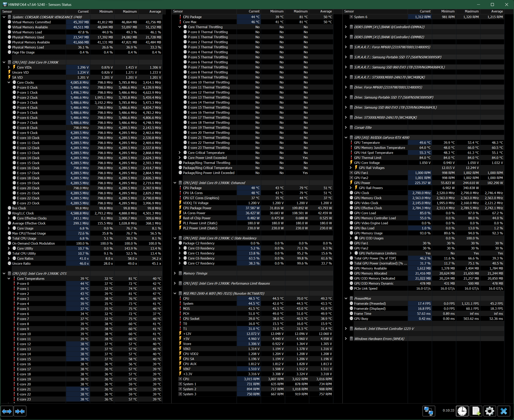Select the Package C2 Residency row
The height and width of the screenshot is (420, 514).
point(252,243)
